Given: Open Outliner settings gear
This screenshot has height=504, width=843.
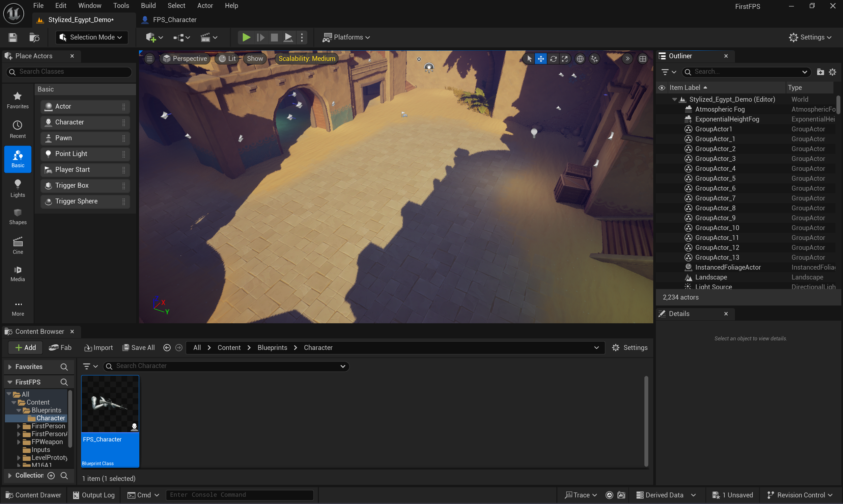Looking at the screenshot, I should [x=832, y=72].
